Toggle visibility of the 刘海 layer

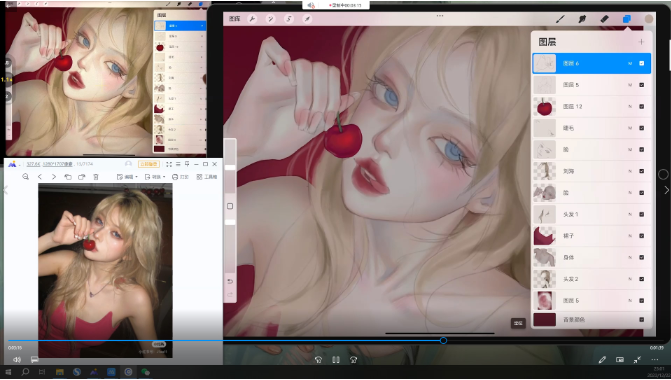pyautogui.click(x=641, y=171)
